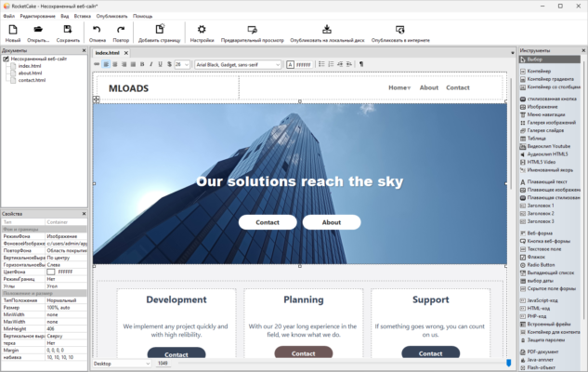
Task: Pick the Контейнер градиента tool
Action: coord(547,79)
